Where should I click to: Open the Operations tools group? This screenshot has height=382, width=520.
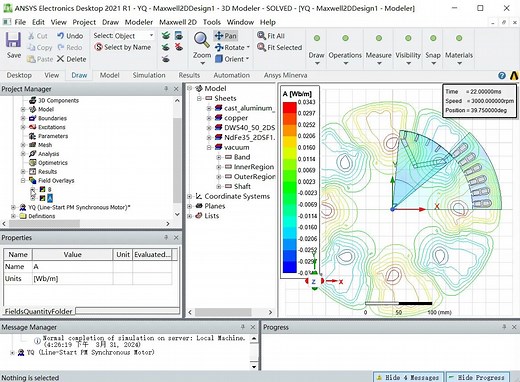(345, 49)
